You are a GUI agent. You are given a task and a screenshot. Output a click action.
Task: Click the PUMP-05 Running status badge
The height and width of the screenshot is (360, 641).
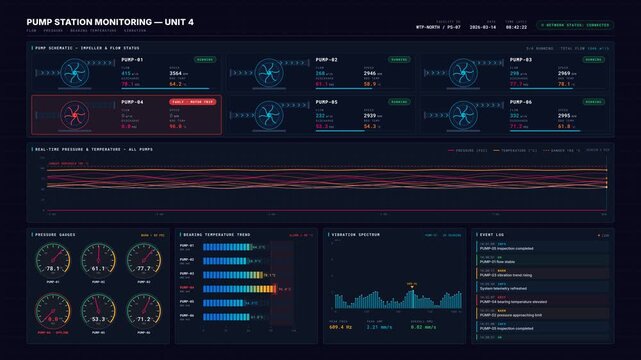point(399,102)
